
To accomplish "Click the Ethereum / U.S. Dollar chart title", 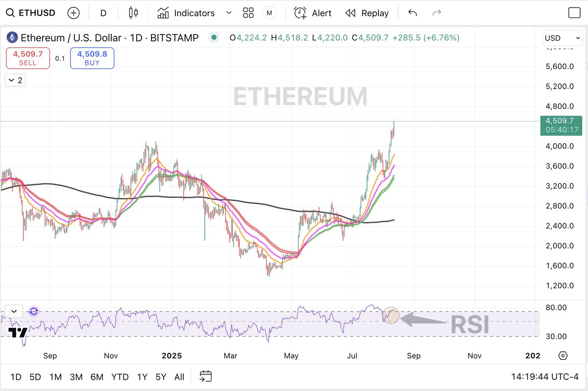I will click(x=109, y=38).
